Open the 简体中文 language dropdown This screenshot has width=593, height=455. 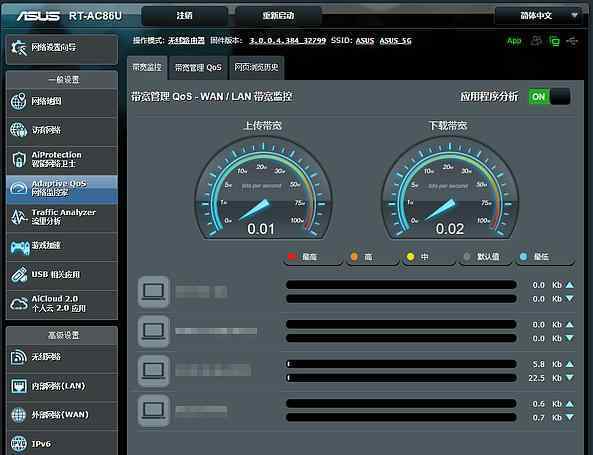539,16
